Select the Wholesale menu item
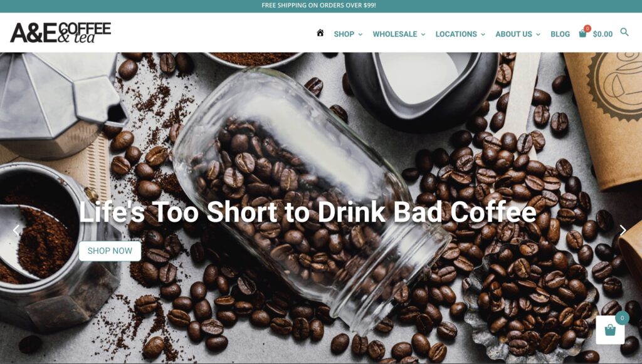Image resolution: width=642 pixels, height=364 pixels. (x=395, y=34)
